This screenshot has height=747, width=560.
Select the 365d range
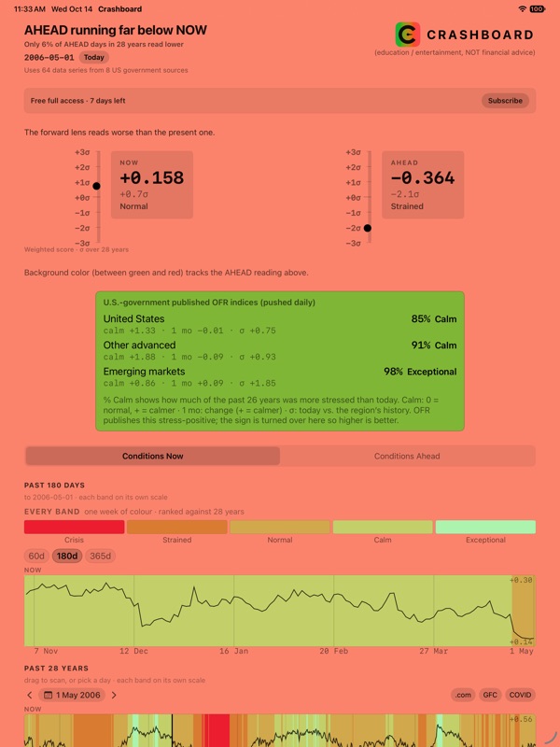[100, 556]
